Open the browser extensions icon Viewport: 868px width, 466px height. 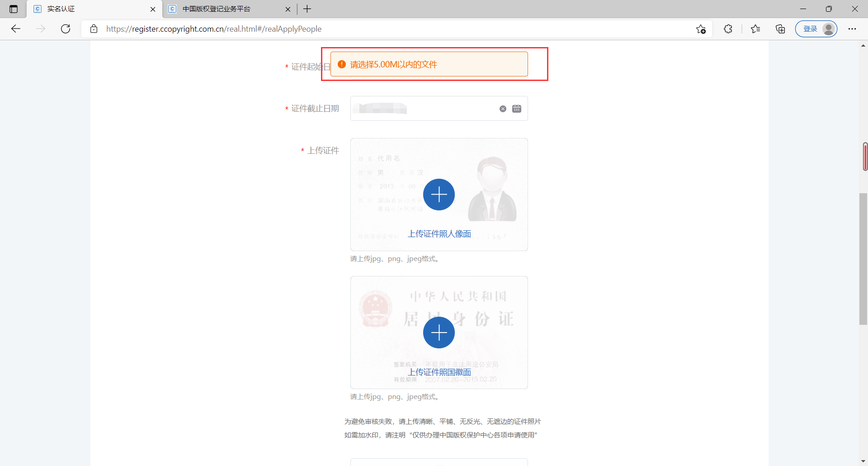pos(728,29)
